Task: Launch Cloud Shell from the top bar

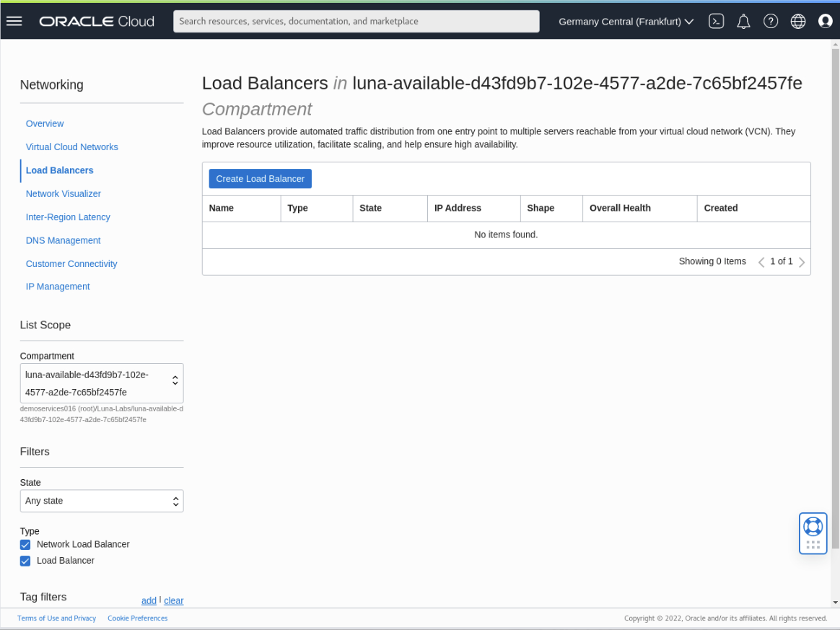Action: point(716,21)
